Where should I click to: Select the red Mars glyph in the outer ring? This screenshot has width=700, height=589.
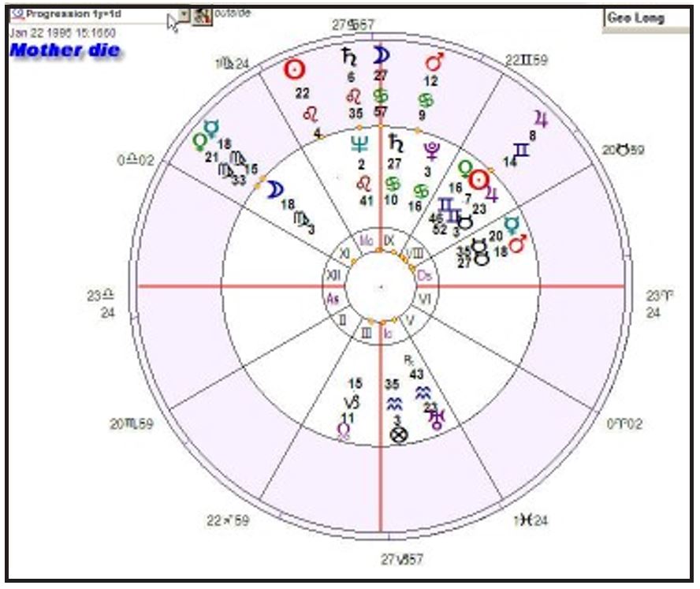[433, 62]
